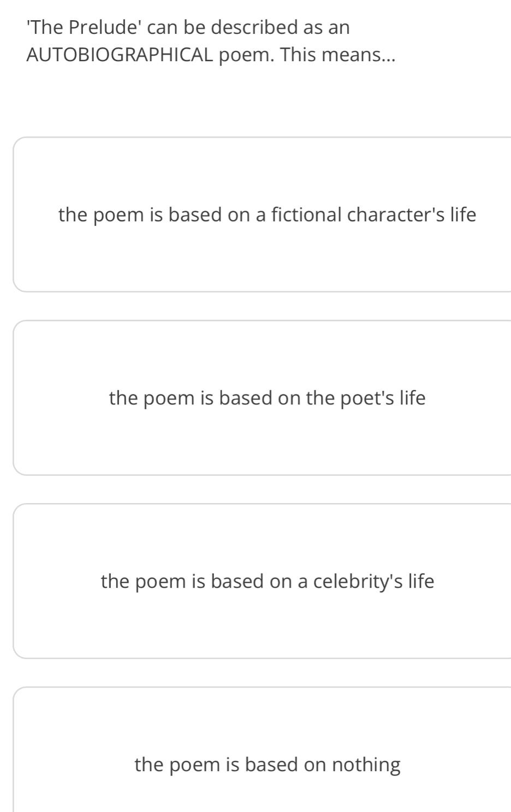
Task: Click 'This means...' at the question's end
Action: pyautogui.click(x=338, y=55)
